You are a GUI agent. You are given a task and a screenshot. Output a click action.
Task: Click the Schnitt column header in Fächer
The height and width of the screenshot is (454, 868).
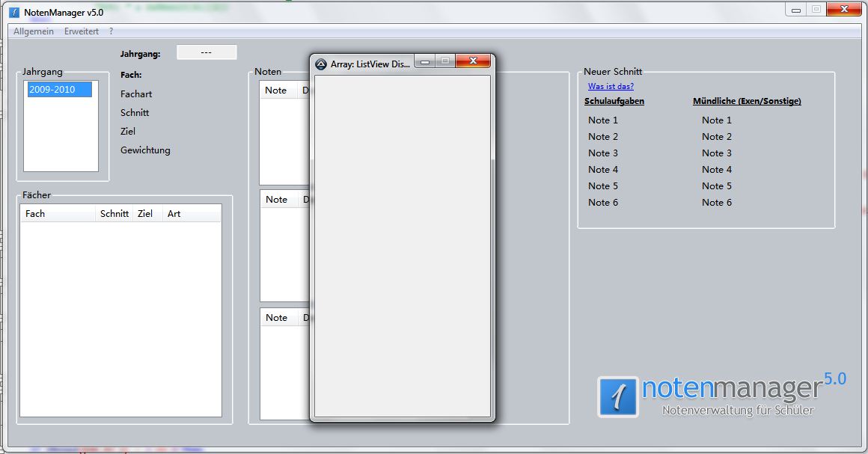coord(114,214)
